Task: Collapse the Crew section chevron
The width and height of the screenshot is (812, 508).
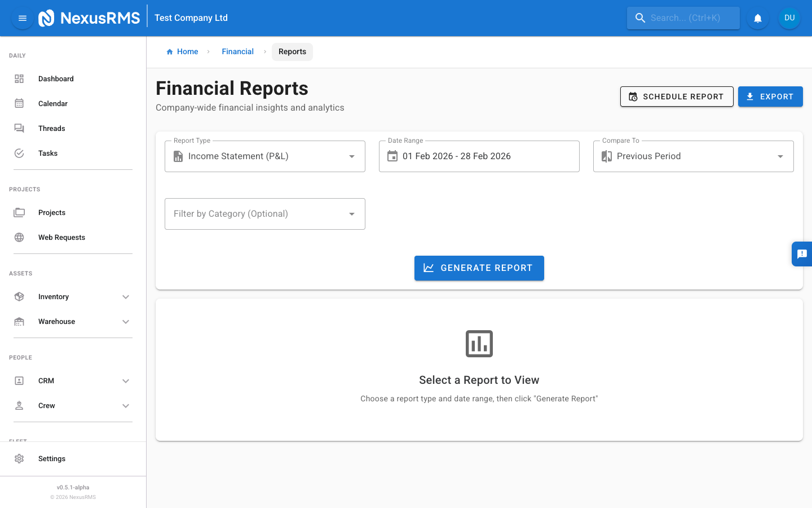Action: [x=126, y=405]
